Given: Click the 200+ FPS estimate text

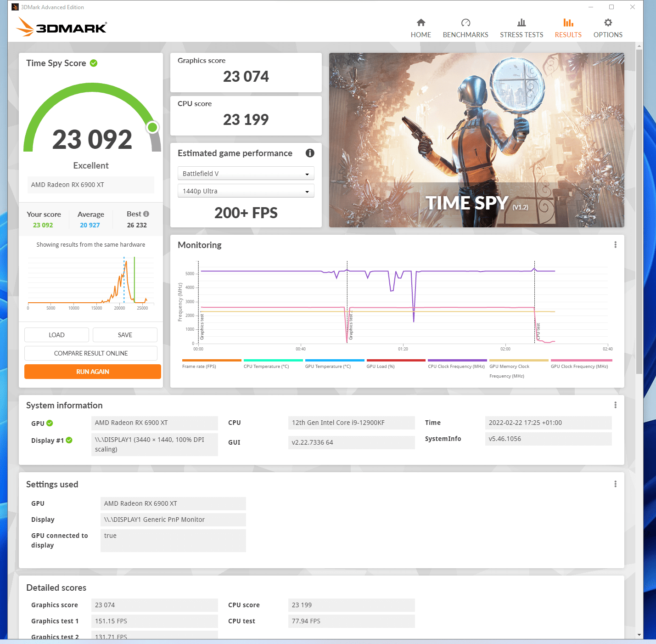Looking at the screenshot, I should (x=246, y=213).
